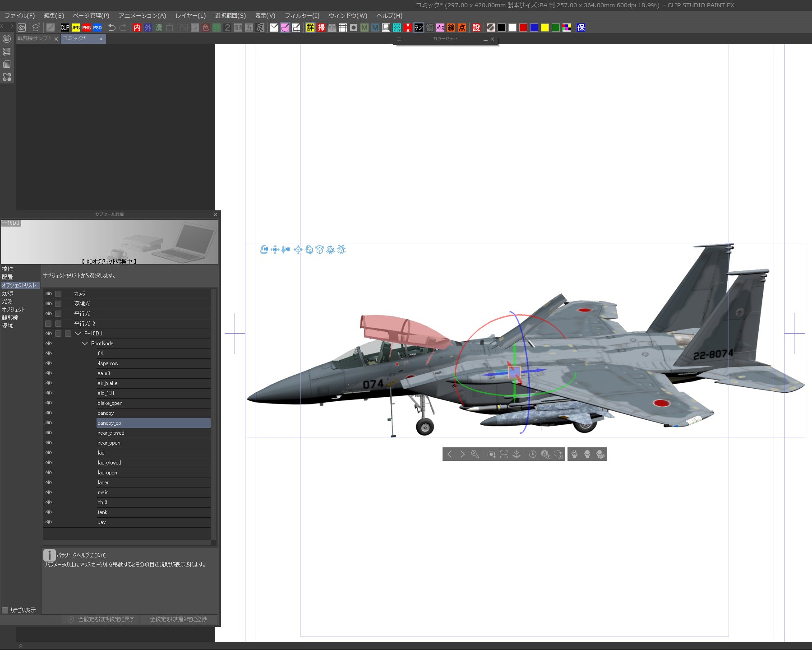Open the 編集(E) menu

tap(54, 16)
